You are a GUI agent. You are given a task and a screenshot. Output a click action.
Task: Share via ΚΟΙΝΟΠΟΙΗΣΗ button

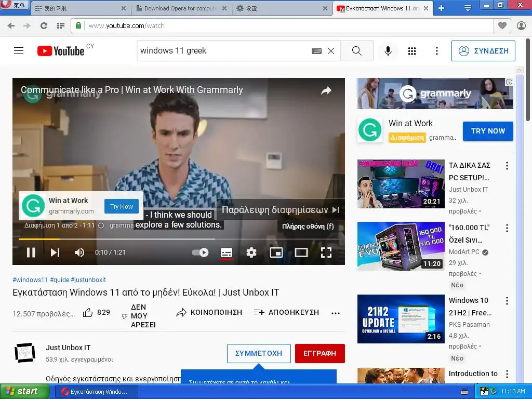point(209,312)
